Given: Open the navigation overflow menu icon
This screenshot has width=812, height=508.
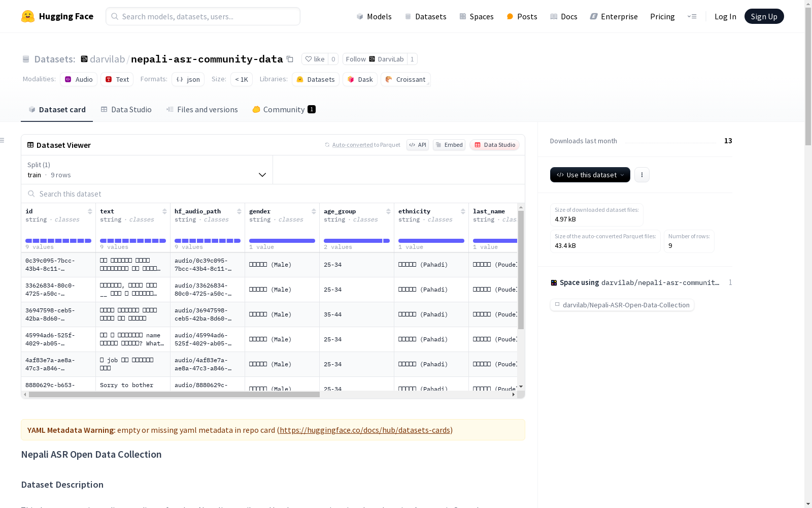Looking at the screenshot, I should coord(692,16).
